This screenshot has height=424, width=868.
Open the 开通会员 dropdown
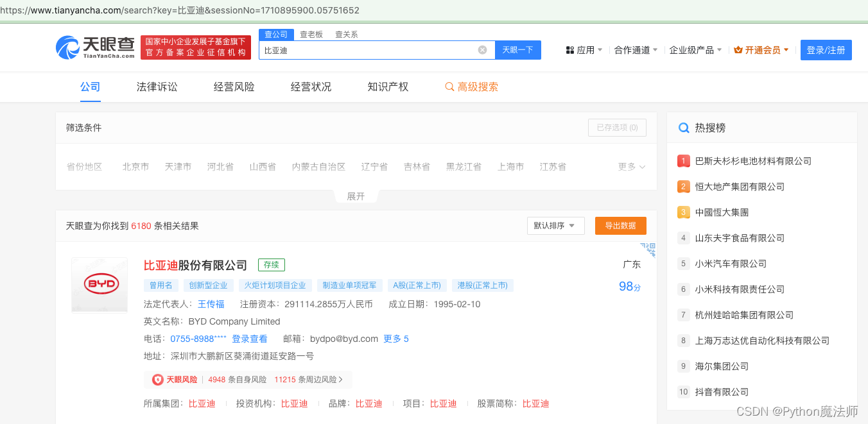coord(761,50)
